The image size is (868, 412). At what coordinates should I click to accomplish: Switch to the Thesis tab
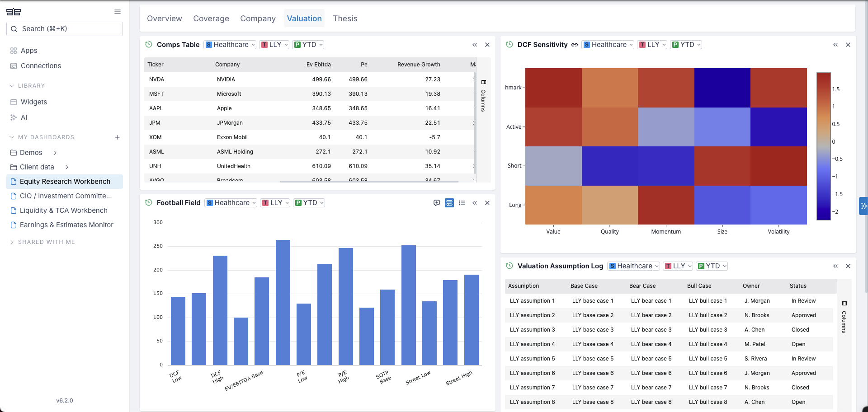pos(345,19)
